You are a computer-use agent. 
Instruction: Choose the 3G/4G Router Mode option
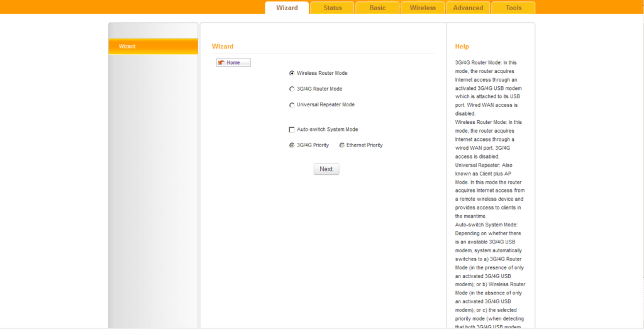(292, 89)
